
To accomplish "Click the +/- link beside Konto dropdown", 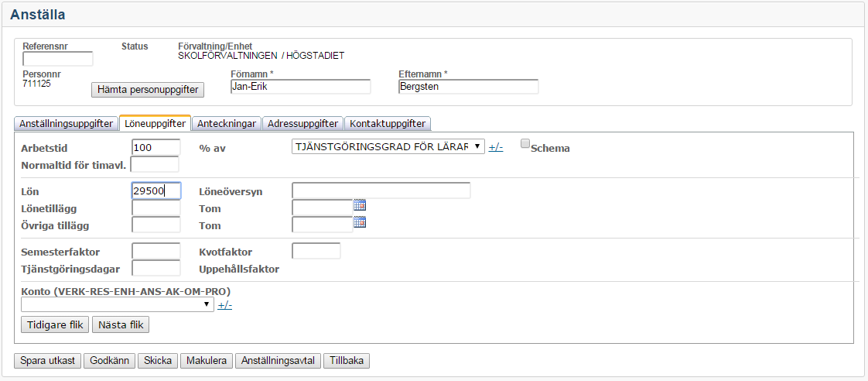I will click(225, 305).
